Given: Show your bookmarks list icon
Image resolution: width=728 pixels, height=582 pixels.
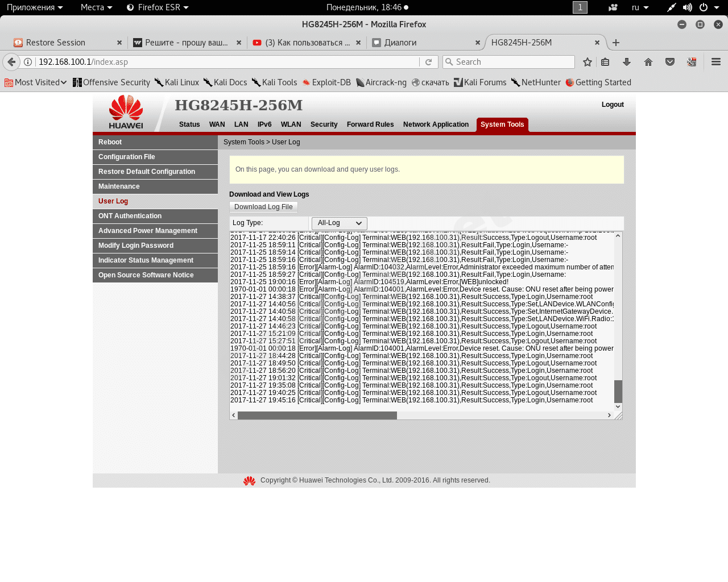Looking at the screenshot, I should coord(605,62).
